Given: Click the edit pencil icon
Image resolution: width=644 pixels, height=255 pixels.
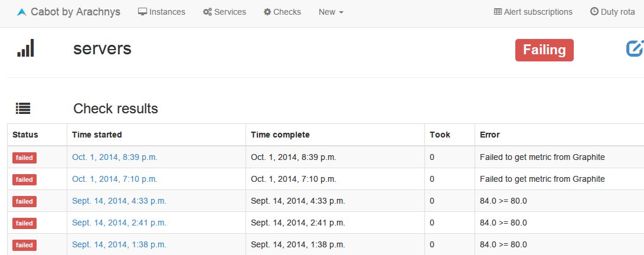Looking at the screenshot, I should pyautogui.click(x=634, y=49).
